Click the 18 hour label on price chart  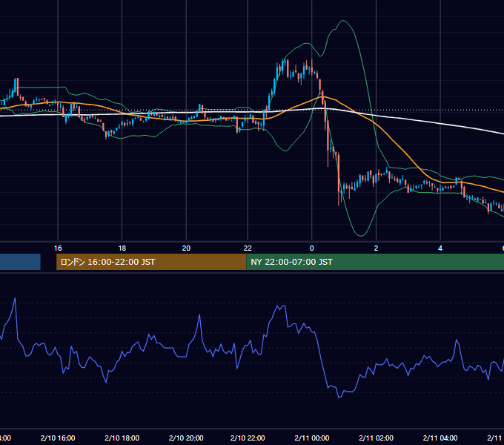coord(122,248)
